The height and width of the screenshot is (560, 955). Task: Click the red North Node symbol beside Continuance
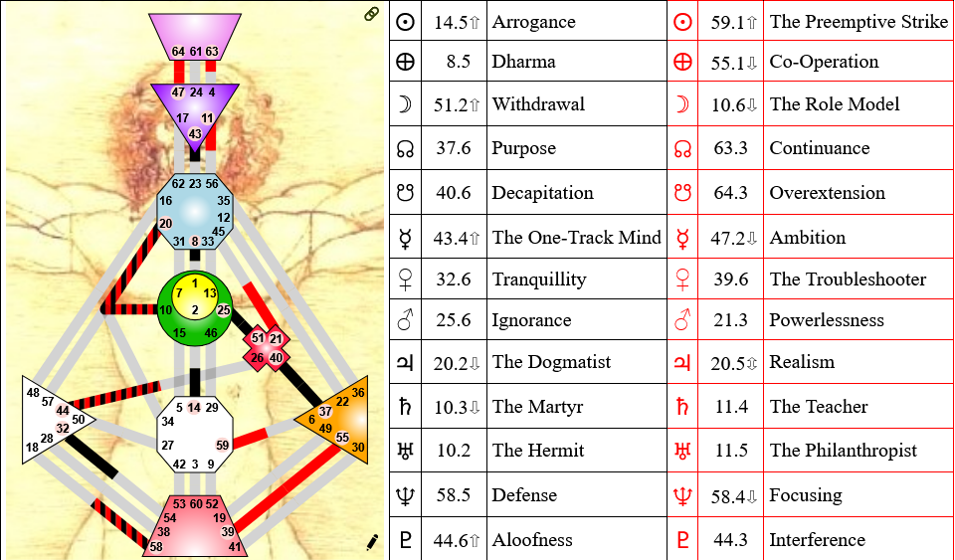coord(682,148)
